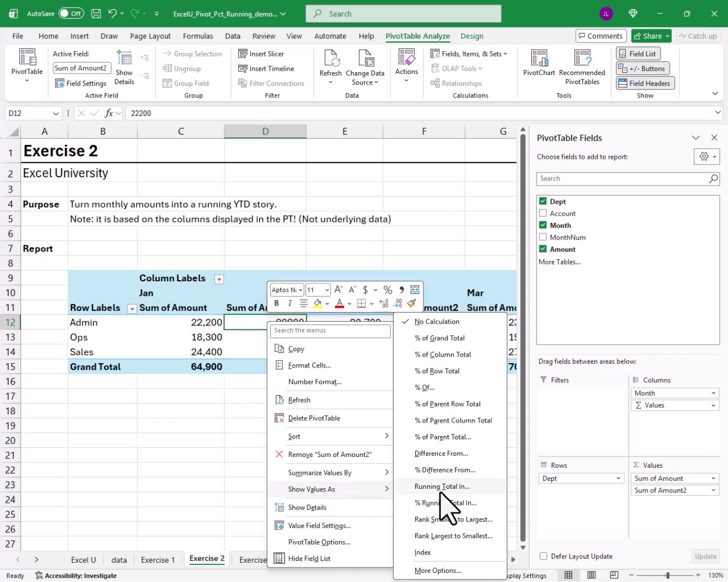Open the Column Labels filter dropdown
This screenshot has width=728, height=582.
coord(219,279)
